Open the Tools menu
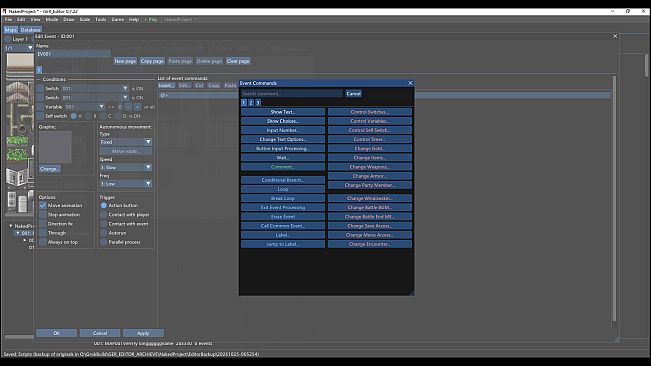Viewport: 651px width, 366px height. (100, 20)
